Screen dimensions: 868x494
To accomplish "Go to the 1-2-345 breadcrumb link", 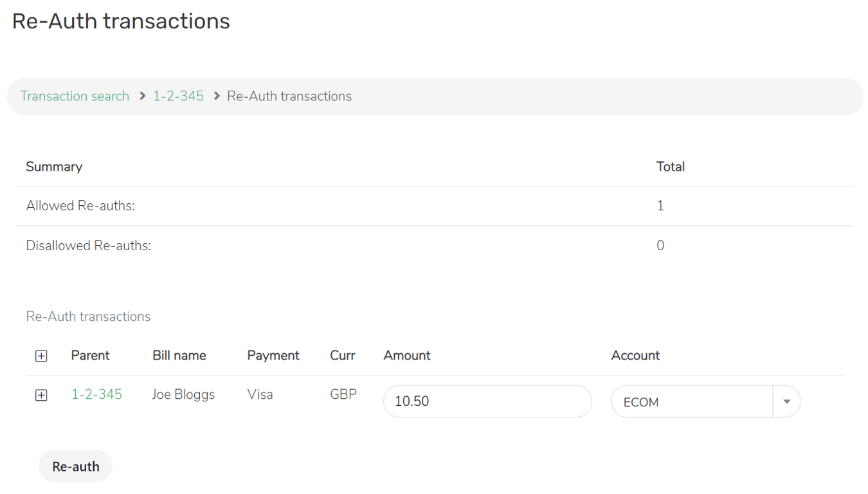I will coord(178,96).
